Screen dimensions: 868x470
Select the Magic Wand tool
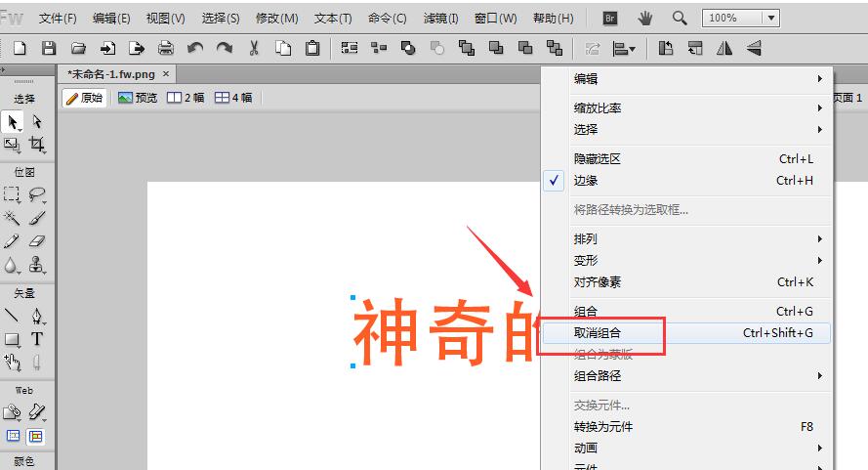[12, 218]
